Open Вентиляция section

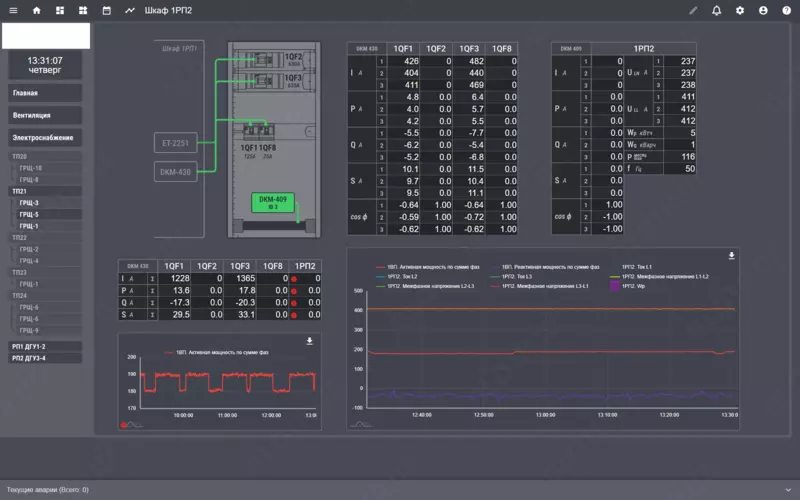[45, 115]
